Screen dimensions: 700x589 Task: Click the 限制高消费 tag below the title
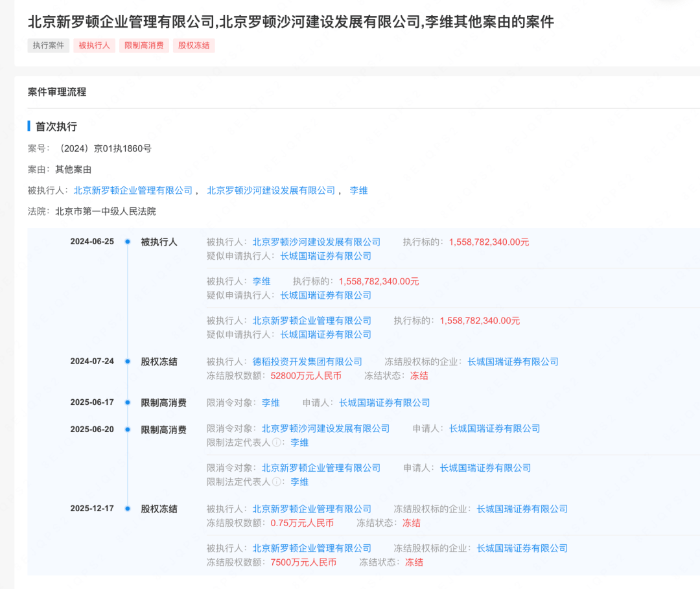click(144, 45)
